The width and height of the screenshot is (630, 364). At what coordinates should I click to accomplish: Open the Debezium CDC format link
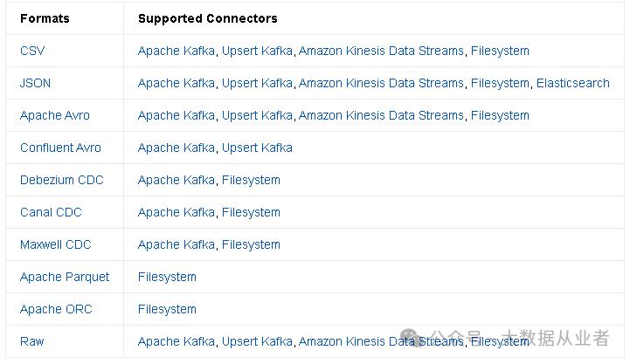coord(62,180)
